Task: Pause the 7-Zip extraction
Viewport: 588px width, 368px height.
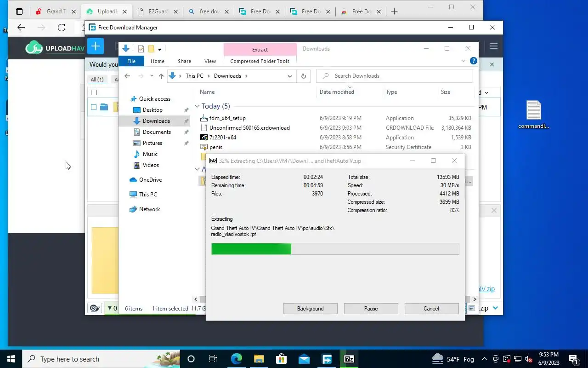Action: pos(371,309)
